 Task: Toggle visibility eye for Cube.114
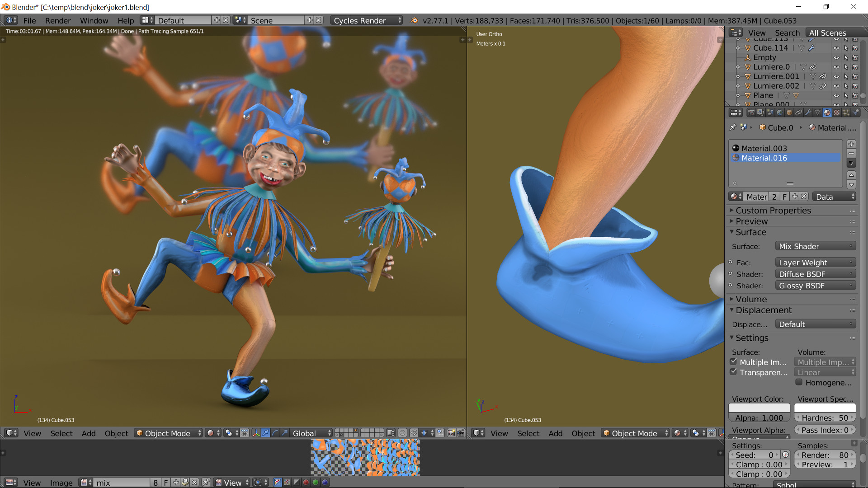pos(836,48)
